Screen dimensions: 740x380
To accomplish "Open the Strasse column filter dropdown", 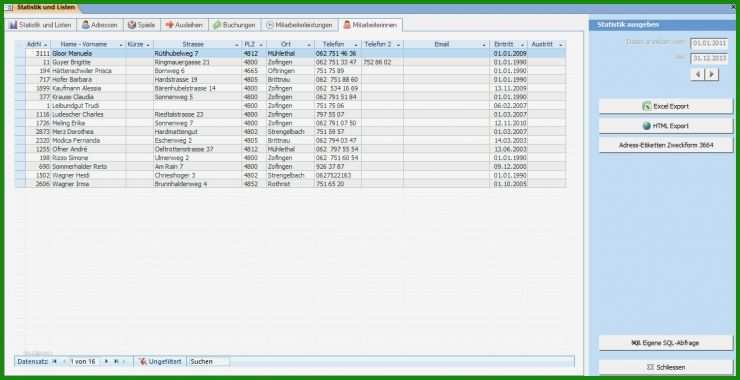I will pyautogui.click(x=237, y=45).
